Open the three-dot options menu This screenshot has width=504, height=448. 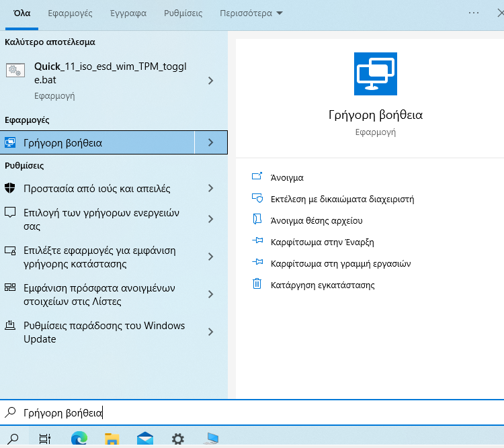(x=474, y=13)
